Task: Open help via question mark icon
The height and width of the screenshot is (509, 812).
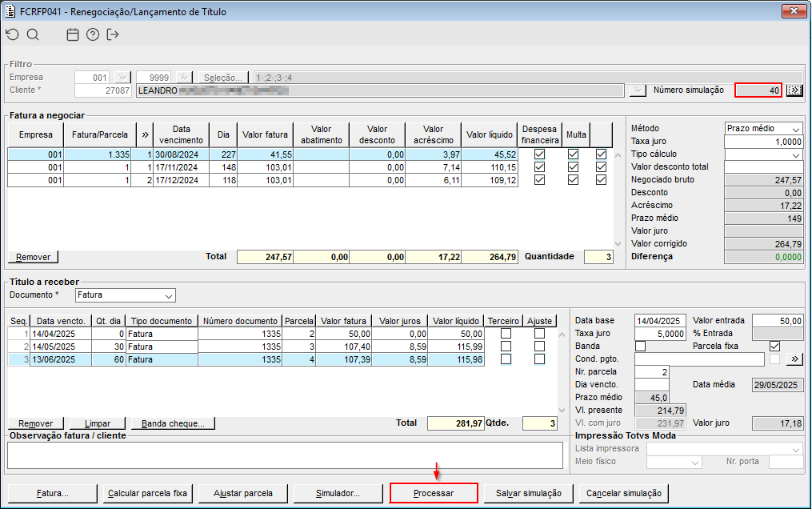Action: 93,34
